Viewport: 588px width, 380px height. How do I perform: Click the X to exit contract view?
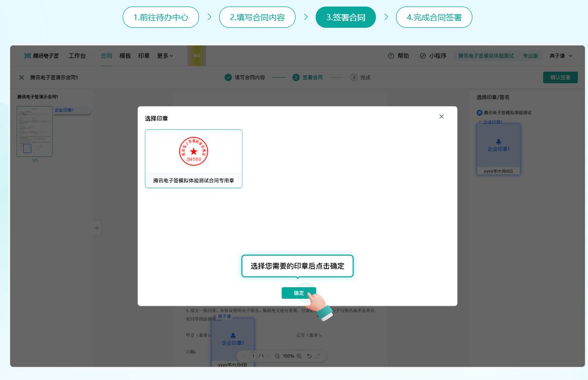pos(21,77)
